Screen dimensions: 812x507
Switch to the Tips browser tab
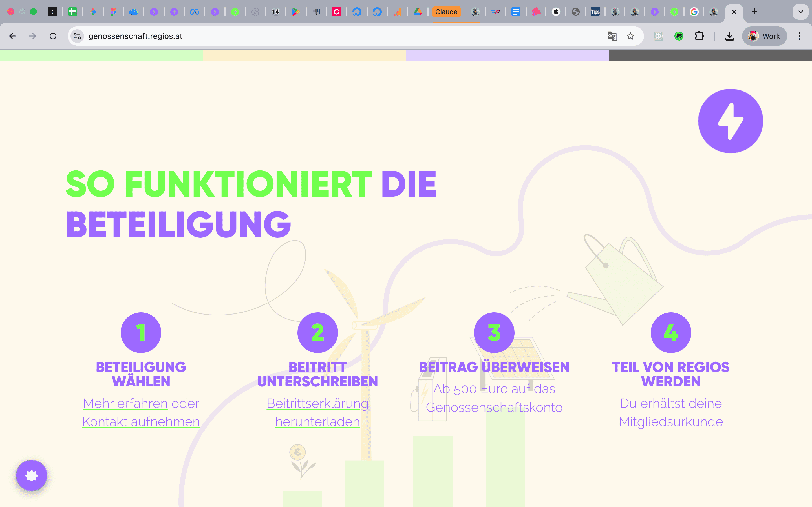click(x=595, y=12)
